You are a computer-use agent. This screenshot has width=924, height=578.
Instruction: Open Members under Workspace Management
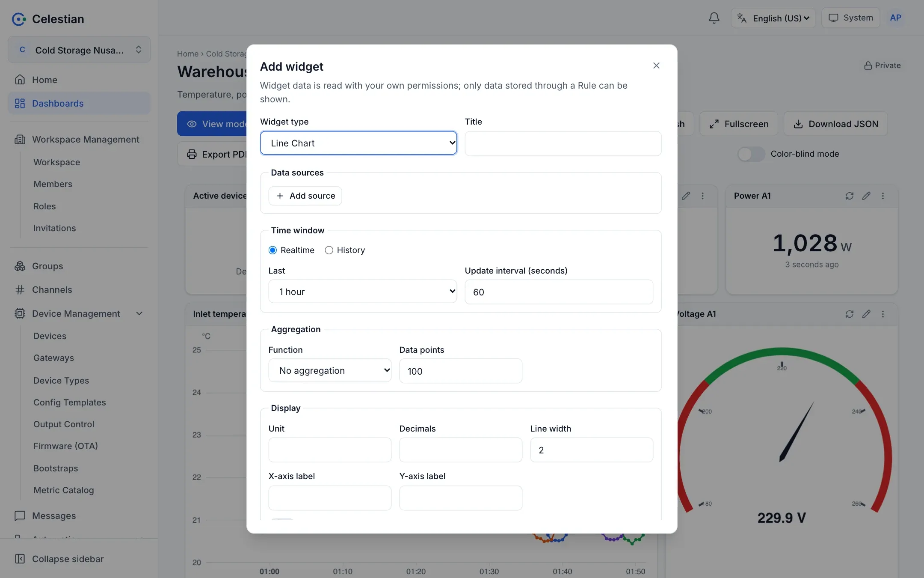tap(53, 184)
